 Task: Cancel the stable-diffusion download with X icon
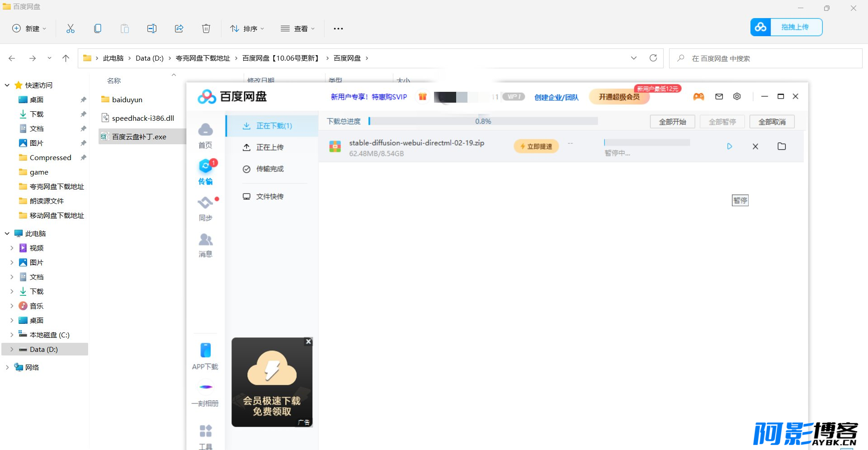pyautogui.click(x=755, y=147)
